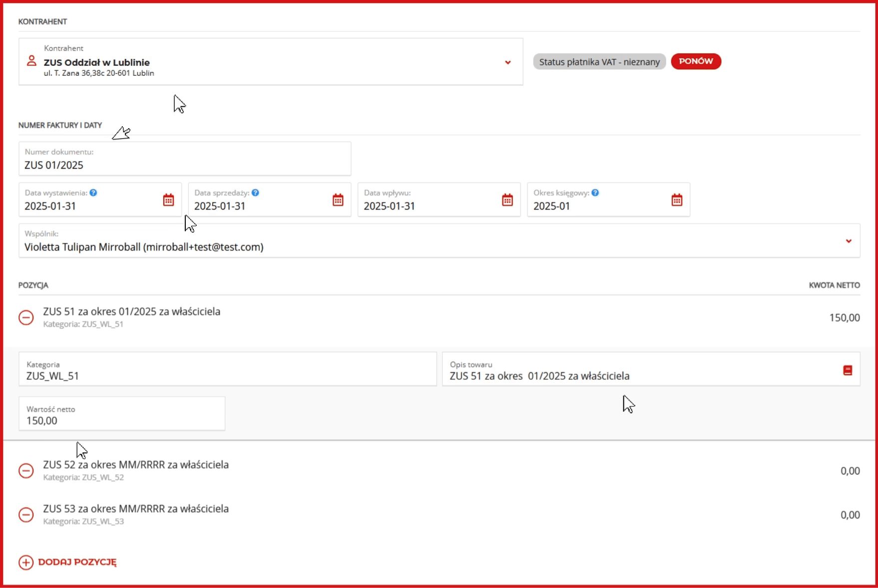Image resolution: width=878 pixels, height=588 pixels.
Task: Focus the Opis towaru field
Action: coord(651,369)
